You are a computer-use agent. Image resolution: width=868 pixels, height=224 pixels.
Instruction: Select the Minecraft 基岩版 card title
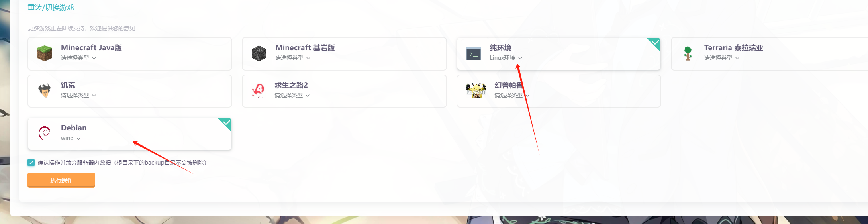[x=305, y=48]
